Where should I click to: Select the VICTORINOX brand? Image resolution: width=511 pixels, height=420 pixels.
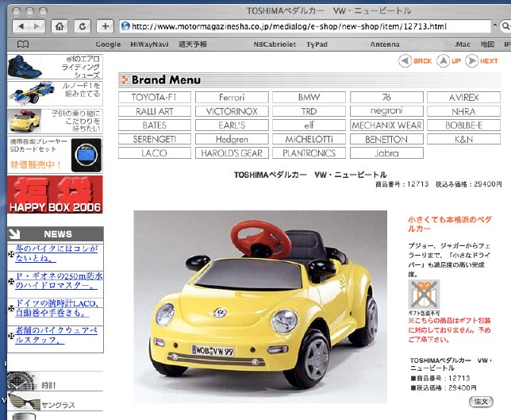coord(232,111)
